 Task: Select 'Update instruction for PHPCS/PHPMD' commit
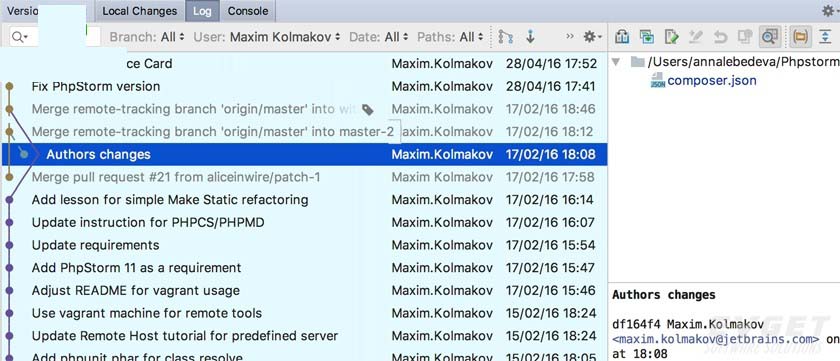[x=304, y=222]
